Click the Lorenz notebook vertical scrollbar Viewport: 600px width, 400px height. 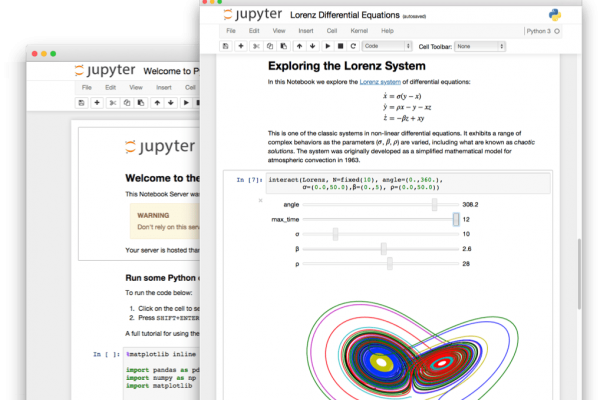pyautogui.click(x=579, y=274)
